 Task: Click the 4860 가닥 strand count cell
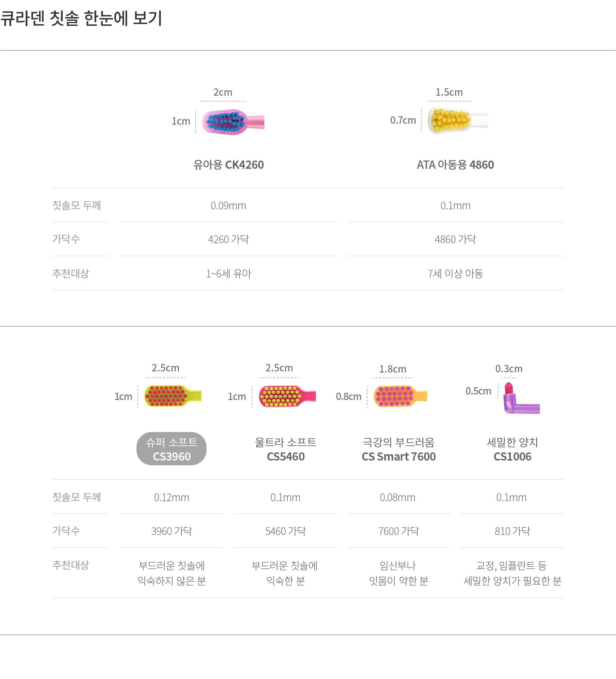pyautogui.click(x=455, y=239)
